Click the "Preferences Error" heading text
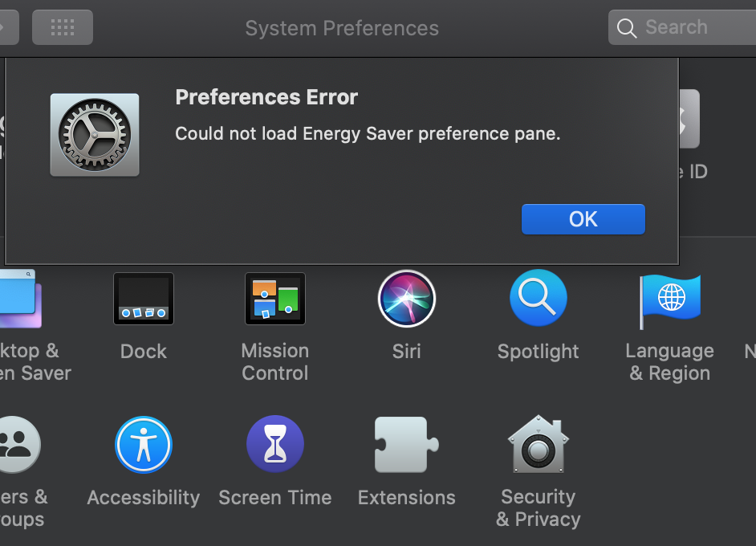 [x=266, y=97]
